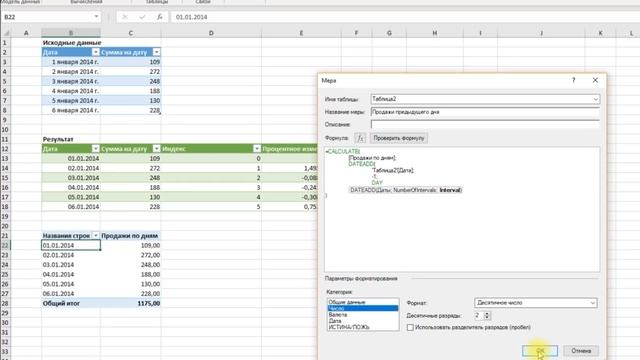Click the Отмена button

pyautogui.click(x=581, y=351)
